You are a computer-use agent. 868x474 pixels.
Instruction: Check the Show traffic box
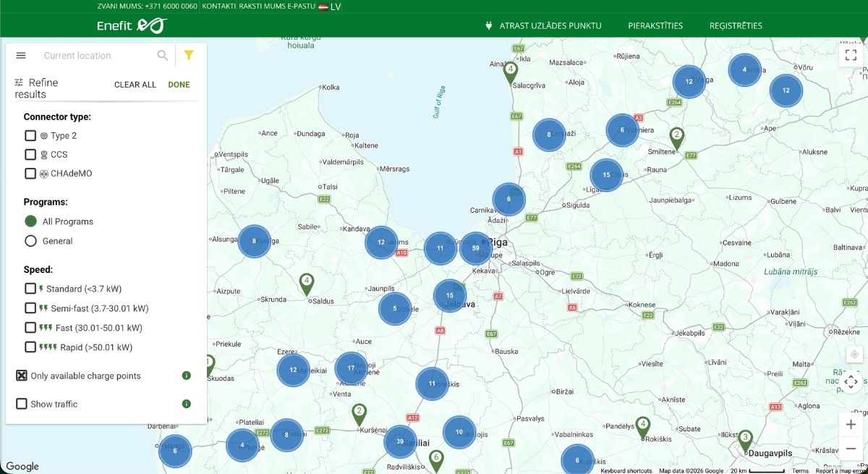tap(22, 404)
